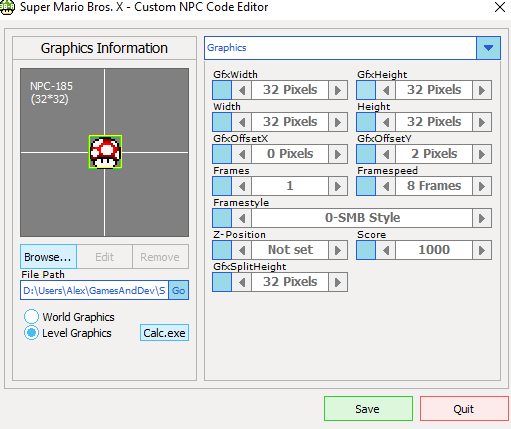Screen dimensions: 511x429
Task: Decrease Frames count with left arrow
Action: point(242,186)
